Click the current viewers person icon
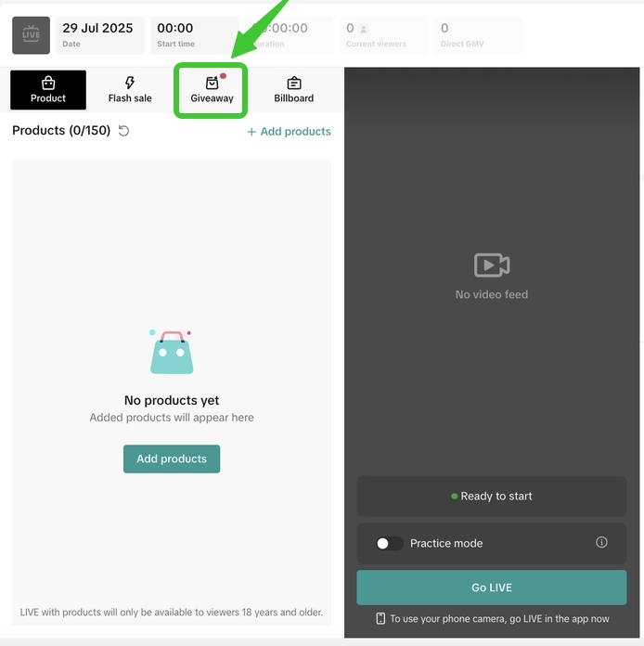This screenshot has width=644, height=646. tap(364, 29)
